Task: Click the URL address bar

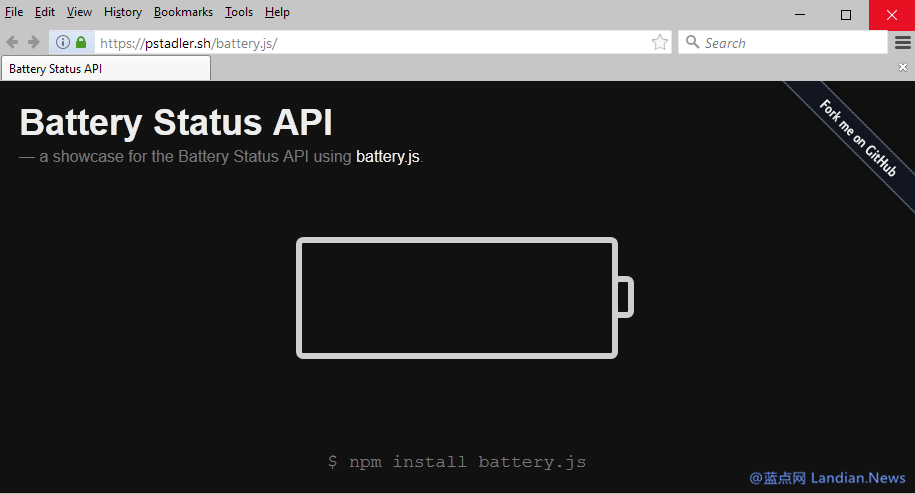Action: pos(370,42)
